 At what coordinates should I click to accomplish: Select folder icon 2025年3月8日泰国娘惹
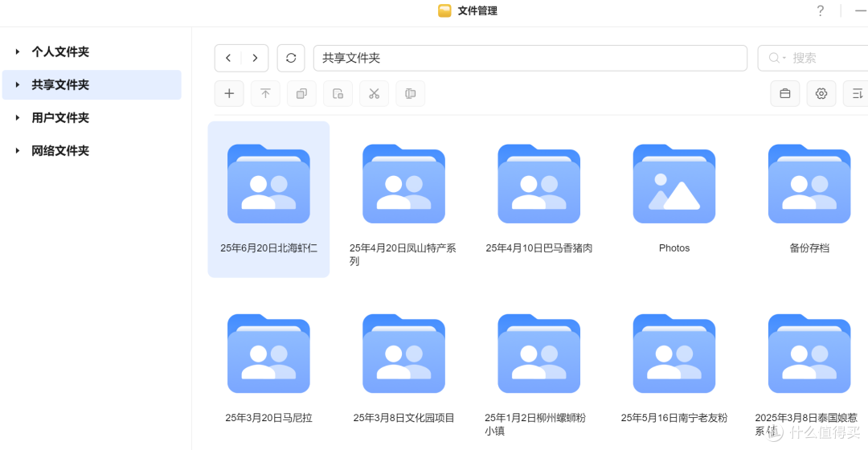809,354
